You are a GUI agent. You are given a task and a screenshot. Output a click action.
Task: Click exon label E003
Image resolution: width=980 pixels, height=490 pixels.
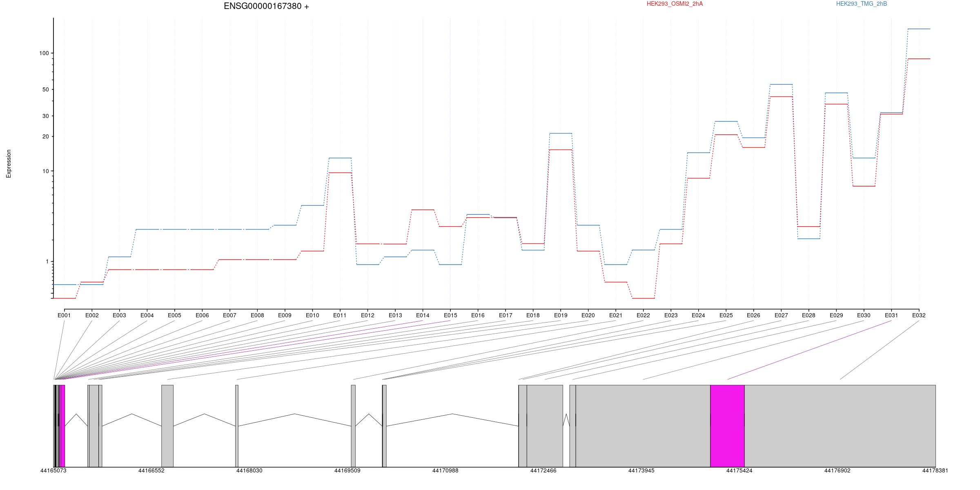click(x=119, y=315)
